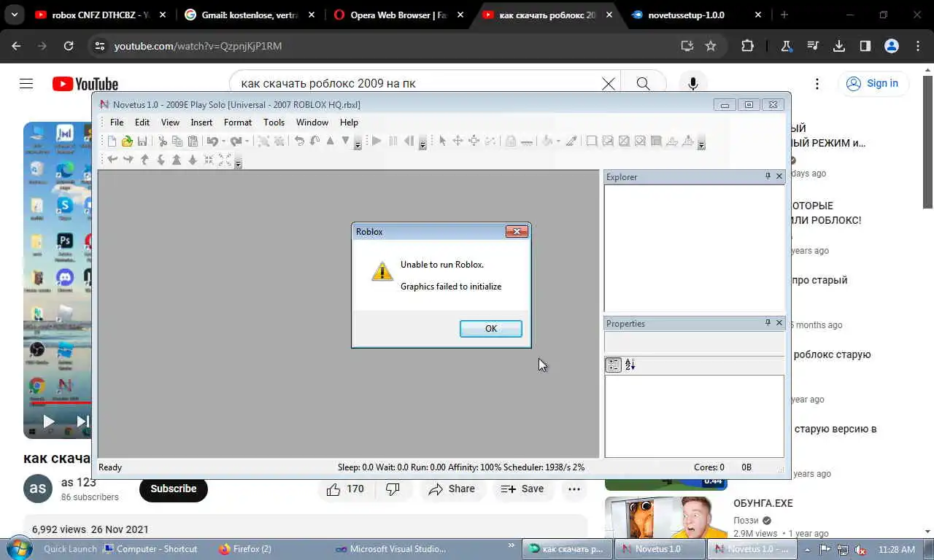Click the Anchor tool icon

(527, 141)
